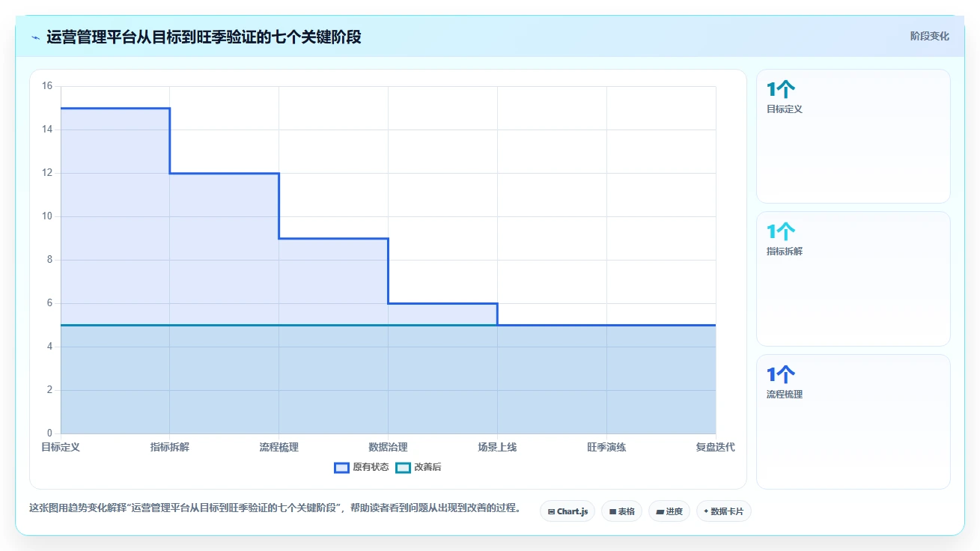Toggle the 改善后 legend entry

[x=419, y=467]
